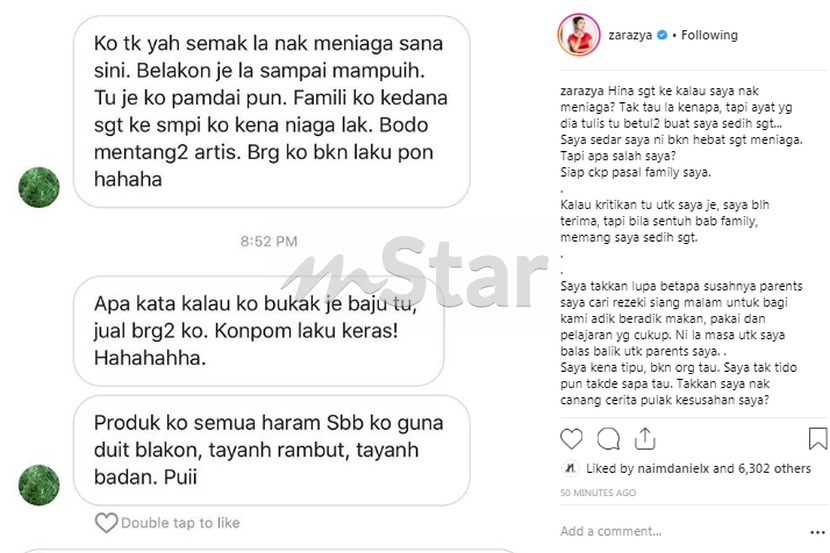Open more options ellipsis menu
The image size is (830, 553).
tap(818, 532)
